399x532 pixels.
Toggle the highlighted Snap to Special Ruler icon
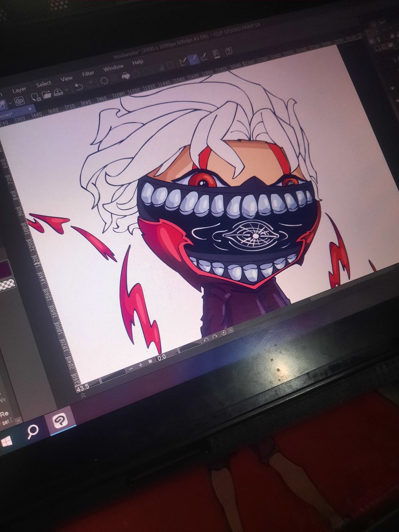[x=194, y=59]
